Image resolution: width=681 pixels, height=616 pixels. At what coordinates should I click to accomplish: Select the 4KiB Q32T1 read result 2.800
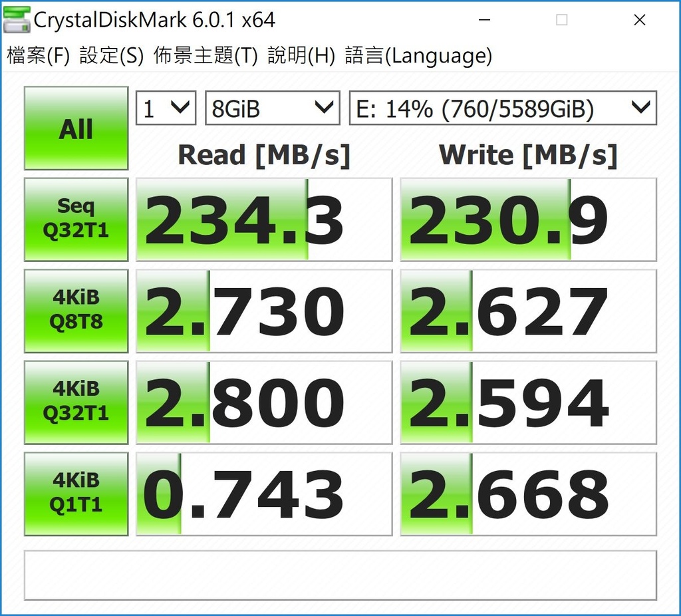point(264,402)
